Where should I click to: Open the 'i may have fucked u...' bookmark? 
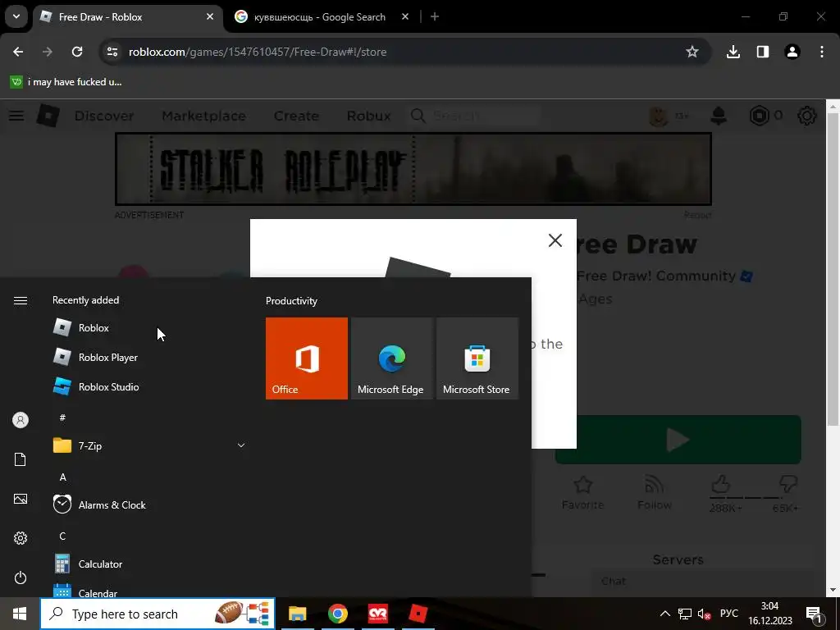(66, 82)
